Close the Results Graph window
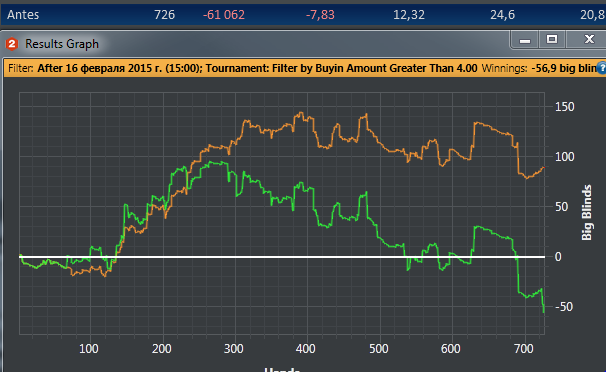The image size is (606, 372). [589, 39]
